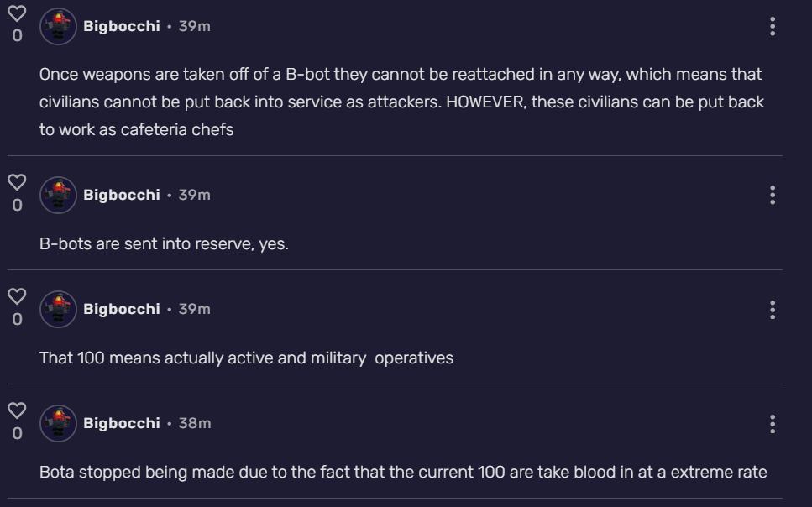Open options menu for reserve comment
This screenshot has height=507, width=812.
point(773,195)
